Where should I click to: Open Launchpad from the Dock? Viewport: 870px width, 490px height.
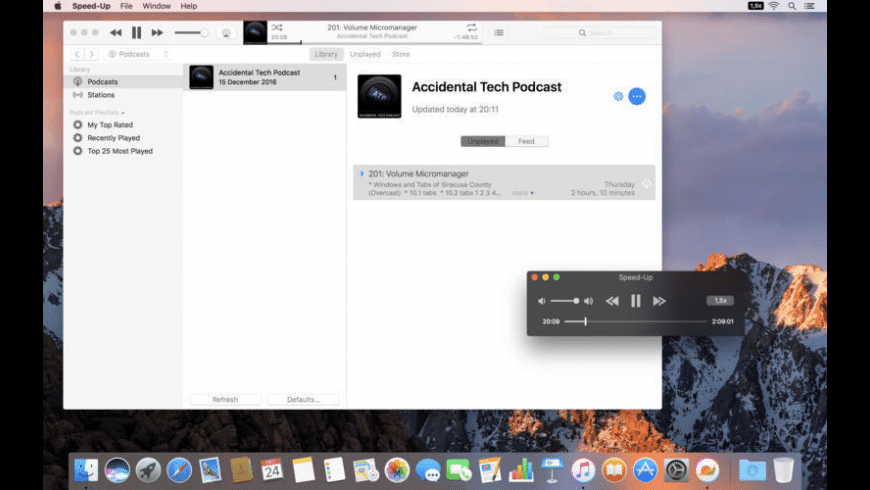148,470
